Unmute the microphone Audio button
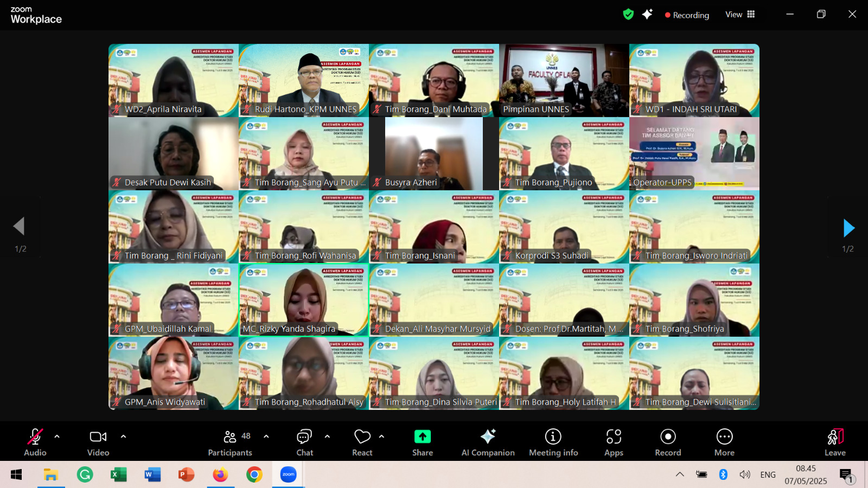 coord(35,442)
